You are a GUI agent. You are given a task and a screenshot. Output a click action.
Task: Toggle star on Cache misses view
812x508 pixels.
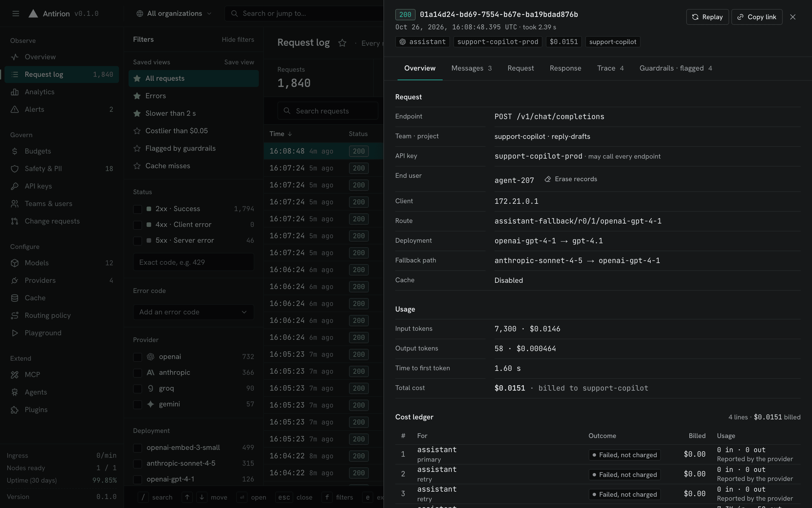137,166
